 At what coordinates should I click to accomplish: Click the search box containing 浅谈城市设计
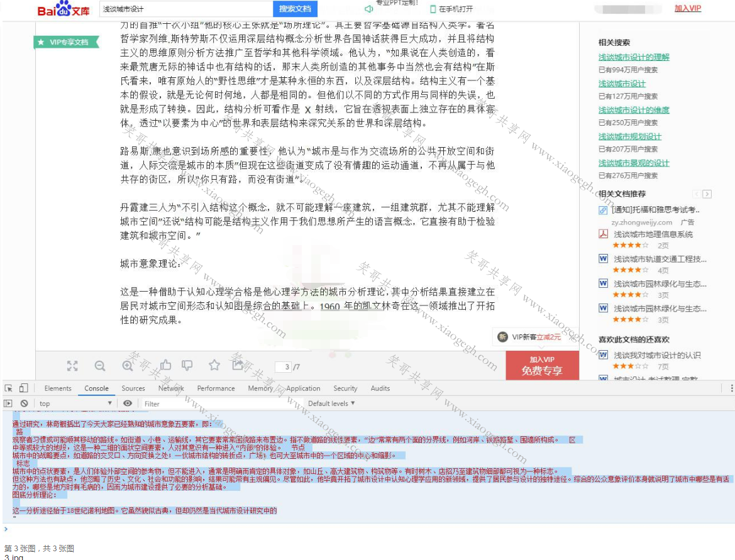tap(186, 9)
